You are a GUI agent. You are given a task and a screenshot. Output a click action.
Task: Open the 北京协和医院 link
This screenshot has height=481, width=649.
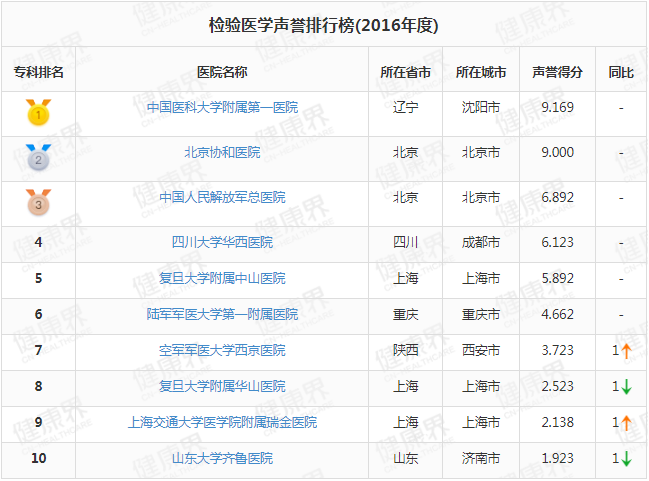[x=222, y=152]
